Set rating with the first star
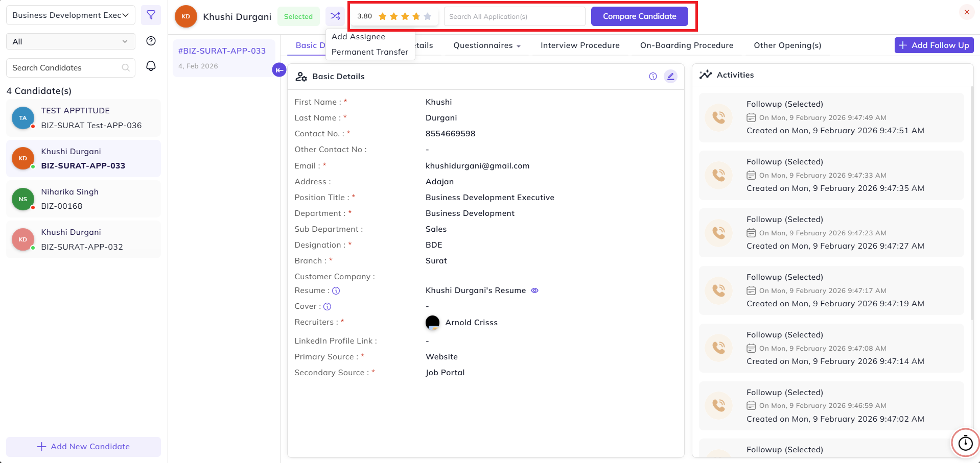Viewport: 980px width, 463px height. click(x=383, y=16)
